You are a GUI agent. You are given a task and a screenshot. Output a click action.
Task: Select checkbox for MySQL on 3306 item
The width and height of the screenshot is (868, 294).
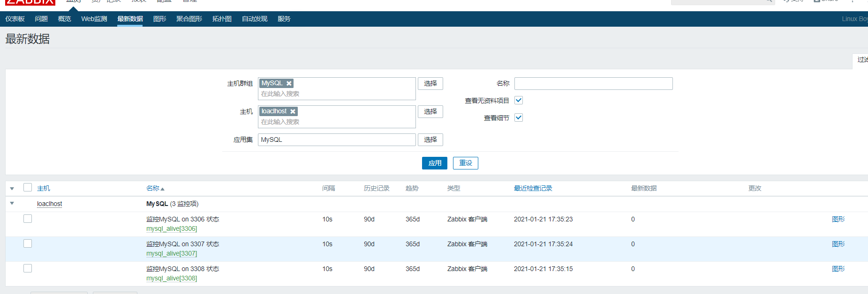[x=28, y=219]
